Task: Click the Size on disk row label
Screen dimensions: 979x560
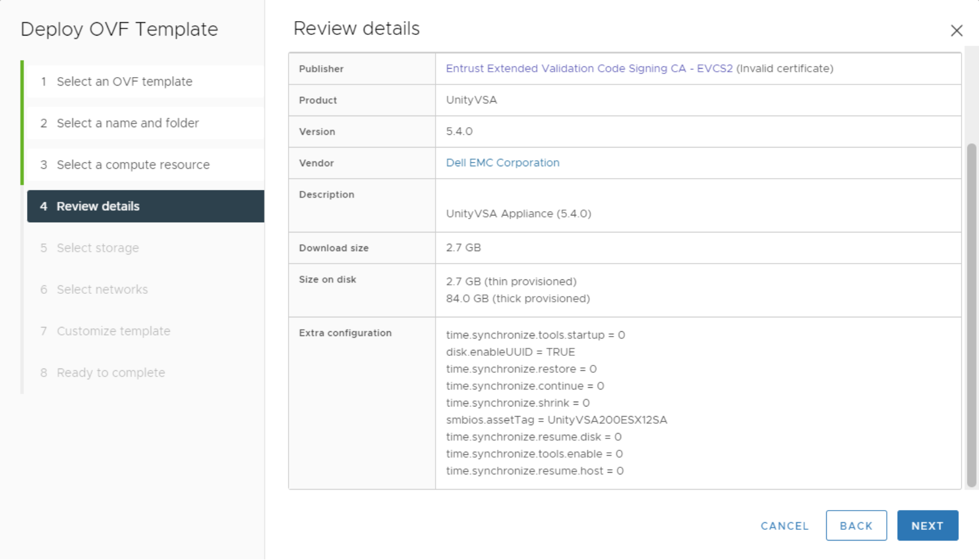Action: 328,279
